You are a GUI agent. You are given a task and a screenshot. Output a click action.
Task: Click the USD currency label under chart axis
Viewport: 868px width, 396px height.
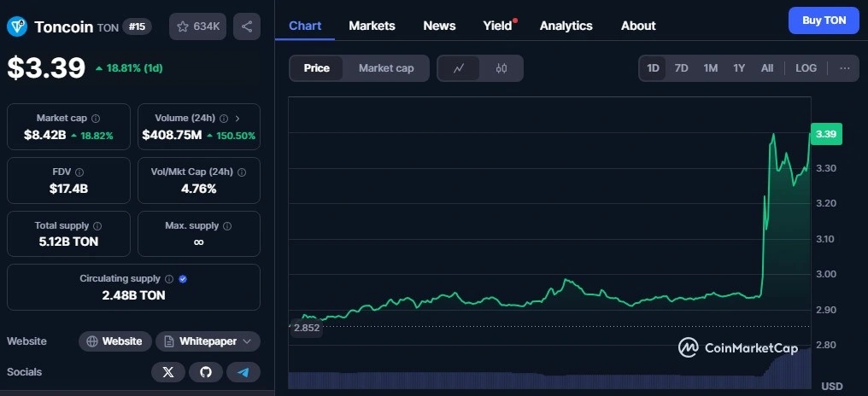(x=831, y=386)
